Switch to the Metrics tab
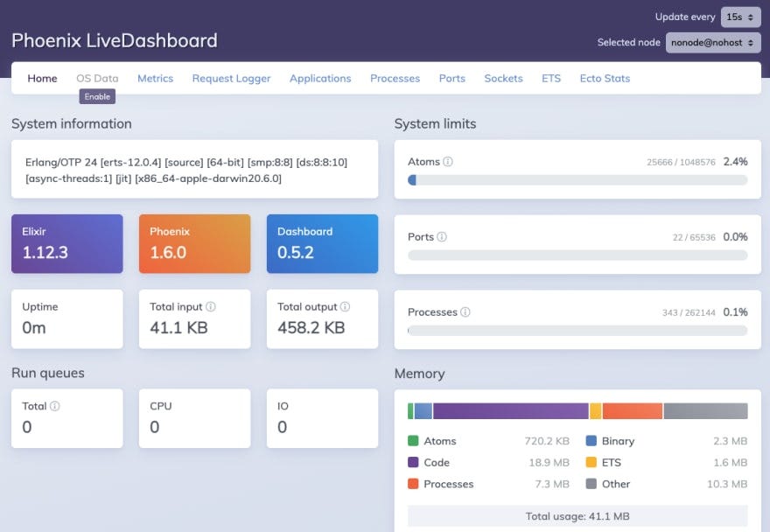770x532 pixels. tap(155, 78)
